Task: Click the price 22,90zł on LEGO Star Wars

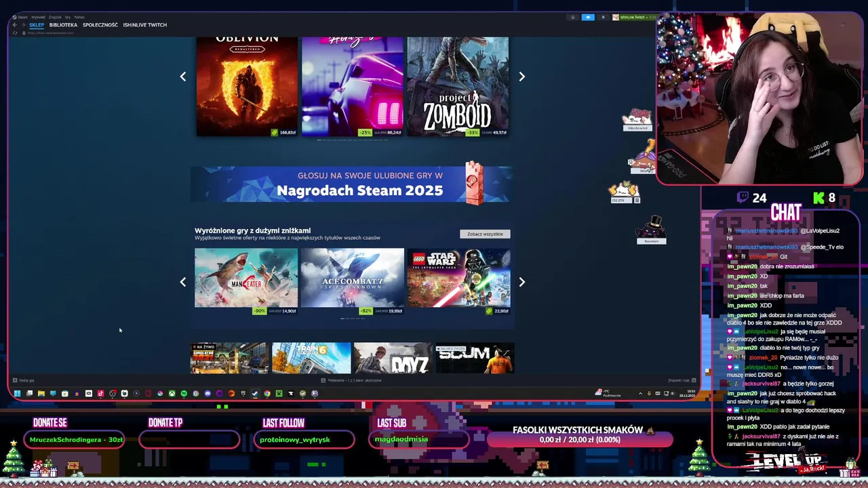Action: pos(501,311)
